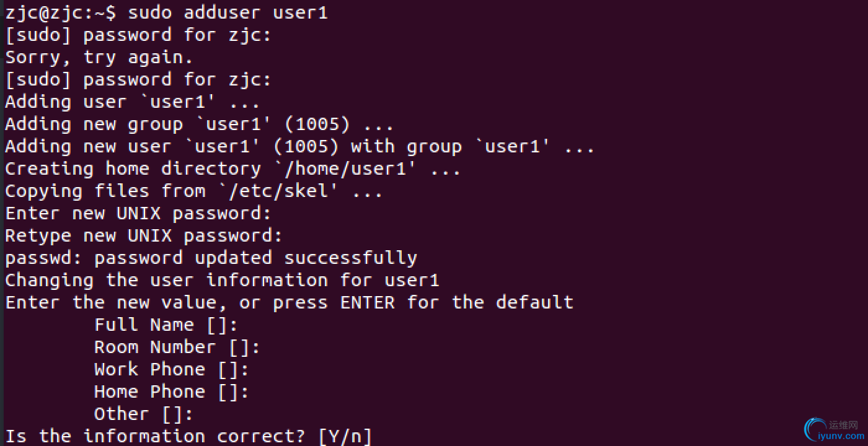Click the 'Adding new group' output line
This screenshot has height=446, width=868.
(x=200, y=125)
